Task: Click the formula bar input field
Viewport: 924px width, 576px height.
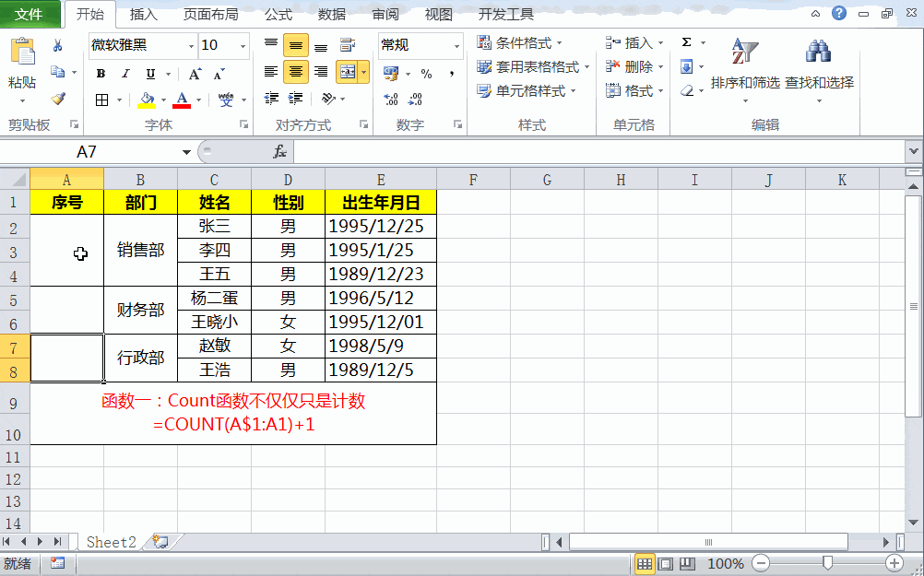Action: pyautogui.click(x=598, y=152)
